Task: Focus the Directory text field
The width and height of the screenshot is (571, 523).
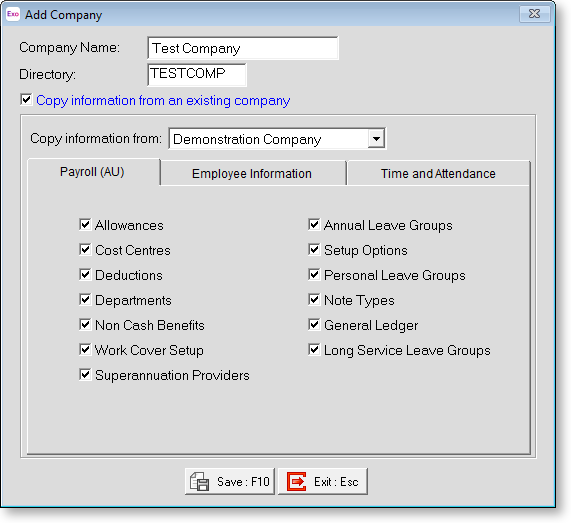Action: tap(197, 75)
